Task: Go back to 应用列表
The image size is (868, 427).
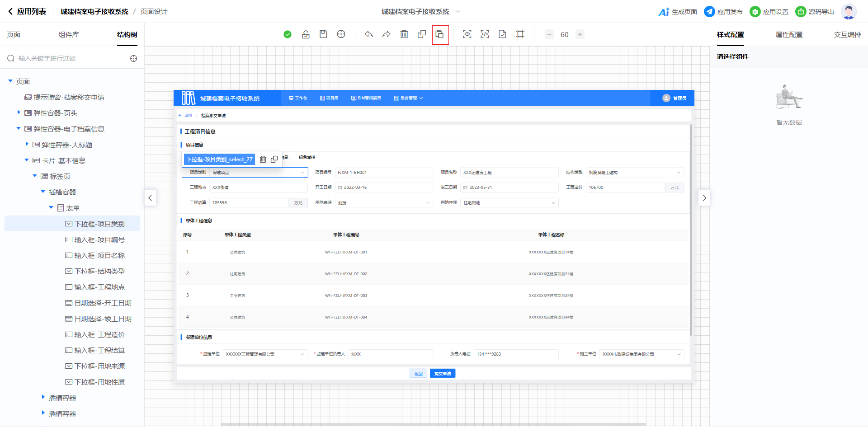Action: (x=27, y=12)
